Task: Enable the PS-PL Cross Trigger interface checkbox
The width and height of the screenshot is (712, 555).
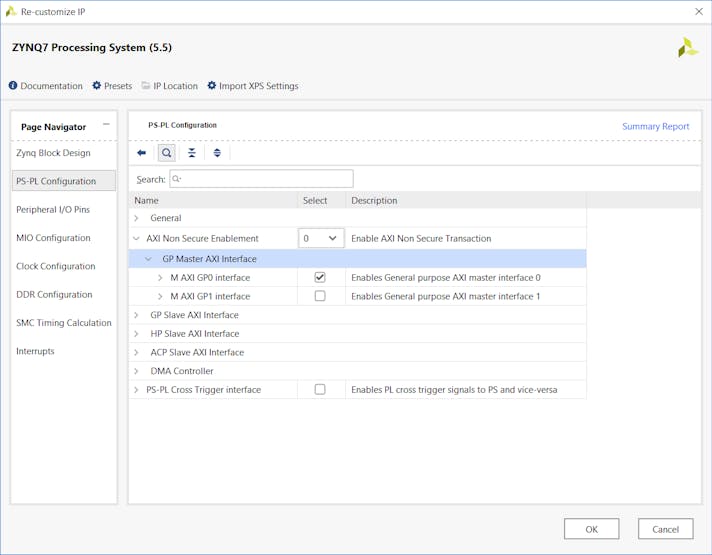Action: [x=320, y=389]
